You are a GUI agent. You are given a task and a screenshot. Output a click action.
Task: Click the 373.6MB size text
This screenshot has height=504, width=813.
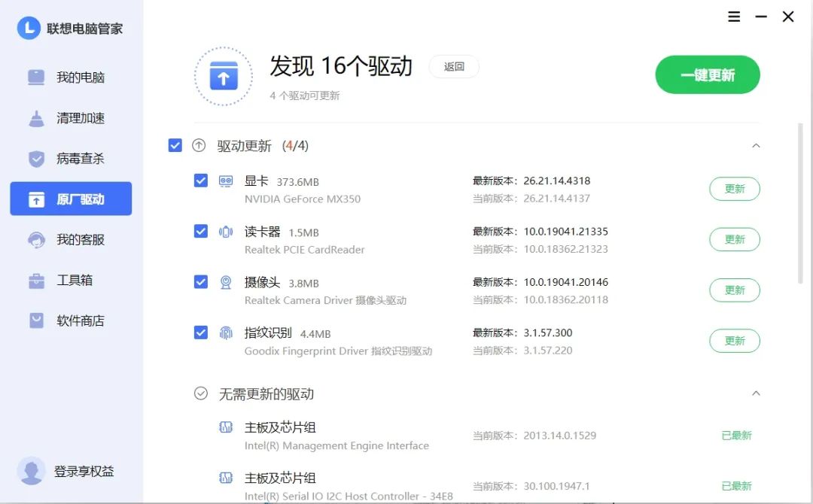(x=297, y=182)
